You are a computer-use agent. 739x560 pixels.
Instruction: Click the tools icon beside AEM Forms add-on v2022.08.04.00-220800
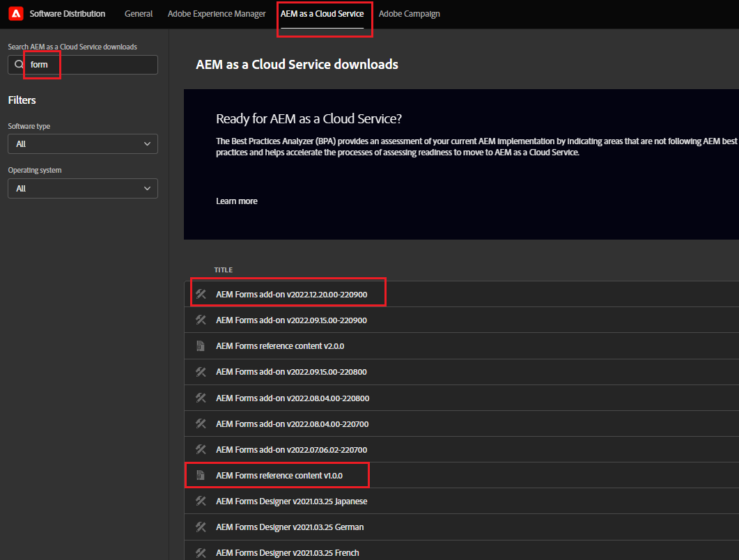click(x=201, y=398)
